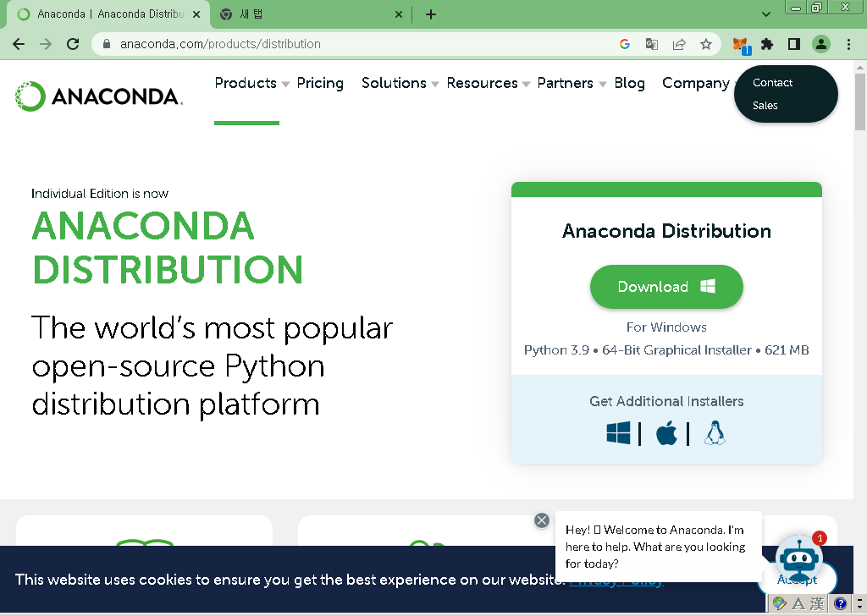867x616 pixels.
Task: Click the 'ANACONDA DISTRIBUTION' heading
Action: pos(168,248)
